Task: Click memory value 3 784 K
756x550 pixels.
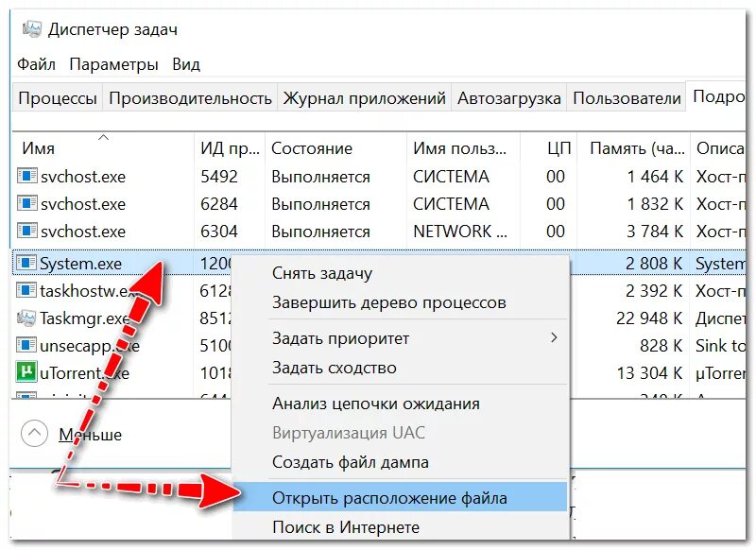Action: pyautogui.click(x=655, y=232)
